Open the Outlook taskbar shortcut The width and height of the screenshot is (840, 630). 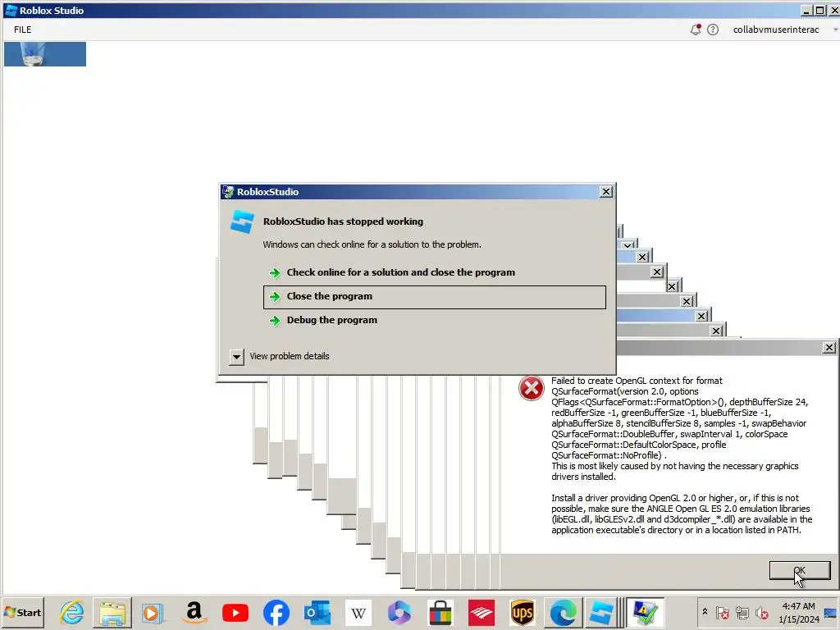tap(317, 612)
